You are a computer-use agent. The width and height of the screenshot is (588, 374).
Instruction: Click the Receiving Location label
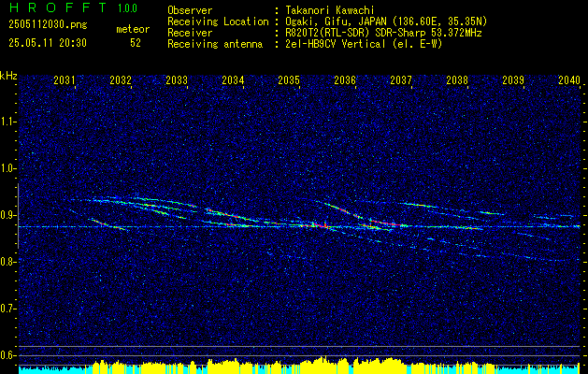pyautogui.click(x=218, y=22)
